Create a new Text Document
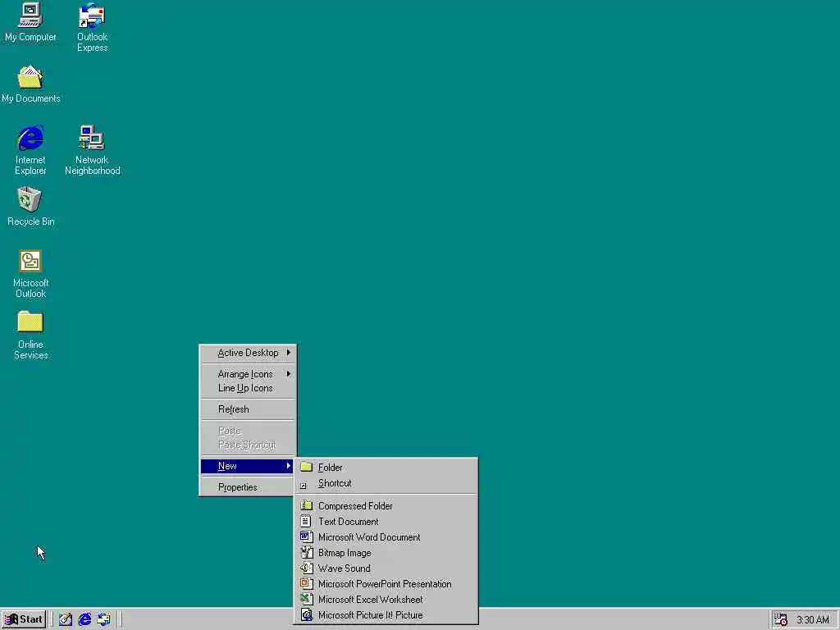The height and width of the screenshot is (630, 840). click(386, 521)
